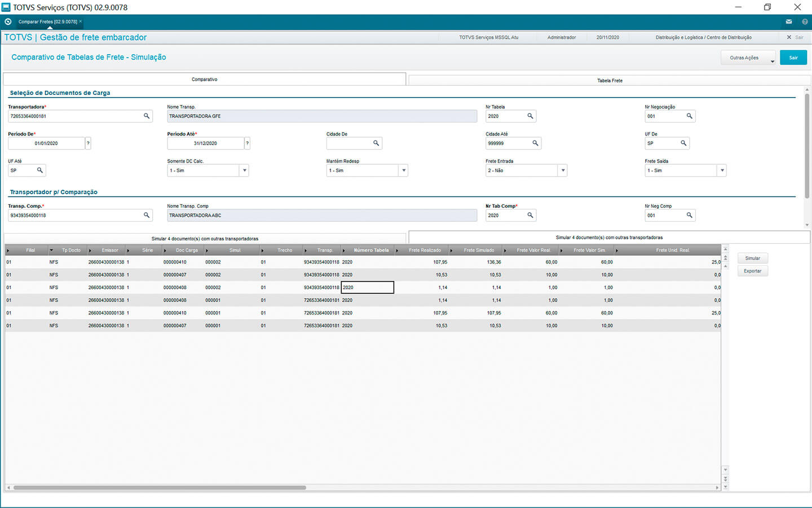Open the Cidade De lookup icon
The image size is (812, 508).
pos(376,143)
